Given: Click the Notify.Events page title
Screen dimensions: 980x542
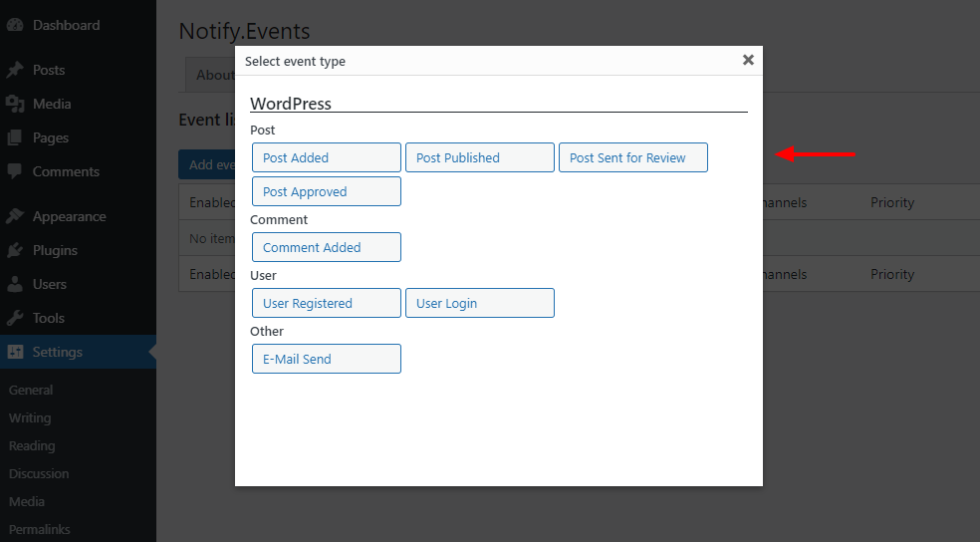Looking at the screenshot, I should click(x=244, y=31).
